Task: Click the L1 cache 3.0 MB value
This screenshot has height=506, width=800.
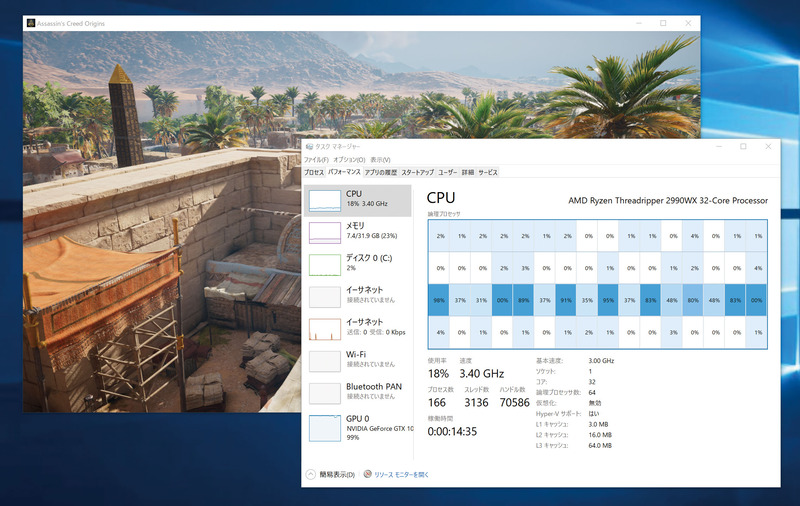Action: 598,424
